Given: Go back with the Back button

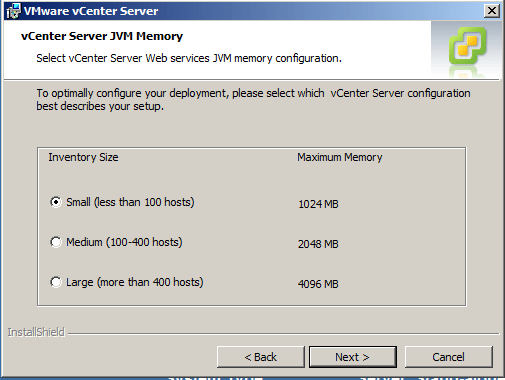Looking at the screenshot, I should (x=261, y=357).
